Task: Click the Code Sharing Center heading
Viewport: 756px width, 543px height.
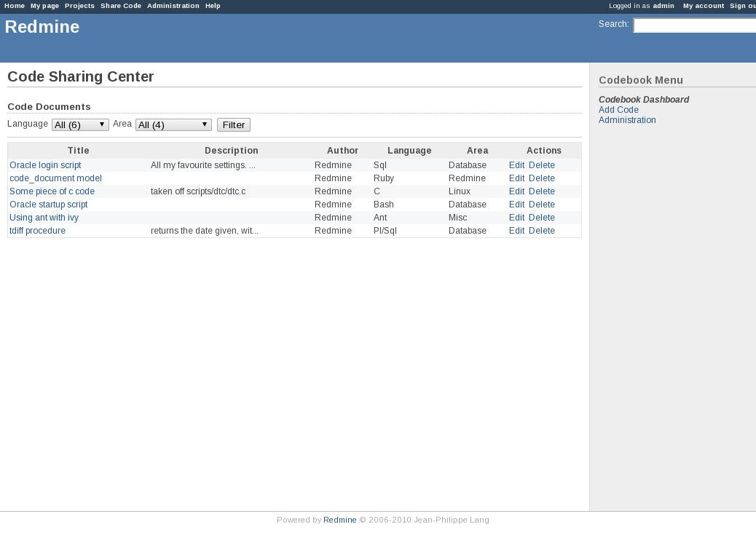Action: (81, 76)
